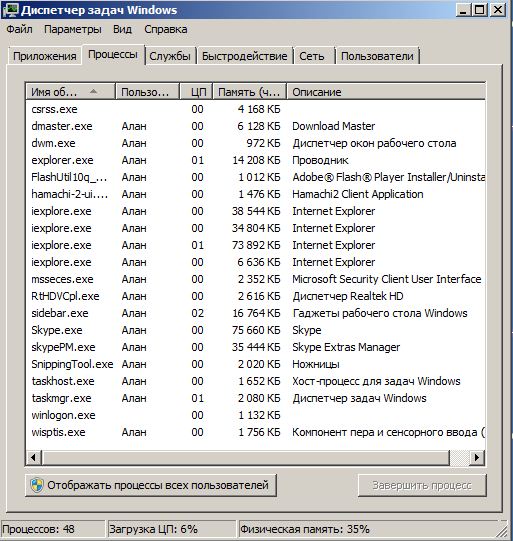Select iexplore.exe using 38 544 КБ

click(255, 211)
